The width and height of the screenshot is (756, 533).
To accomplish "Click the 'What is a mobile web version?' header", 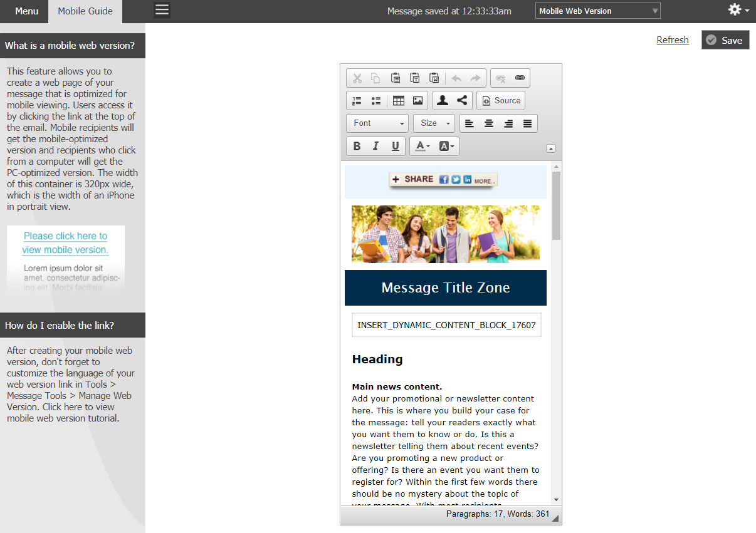I will click(73, 46).
